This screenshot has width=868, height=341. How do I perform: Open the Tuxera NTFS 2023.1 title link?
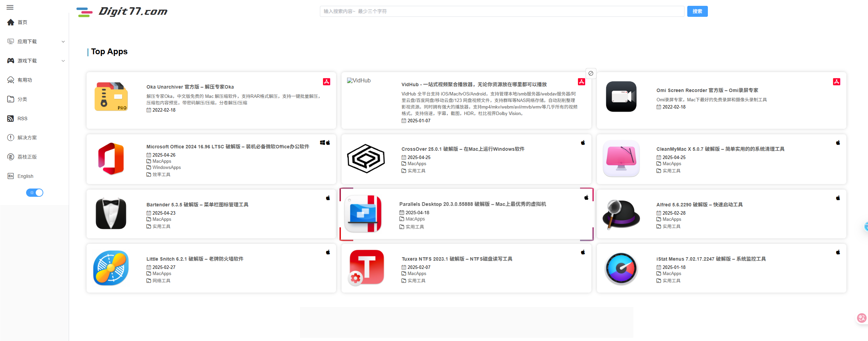[x=457, y=259]
